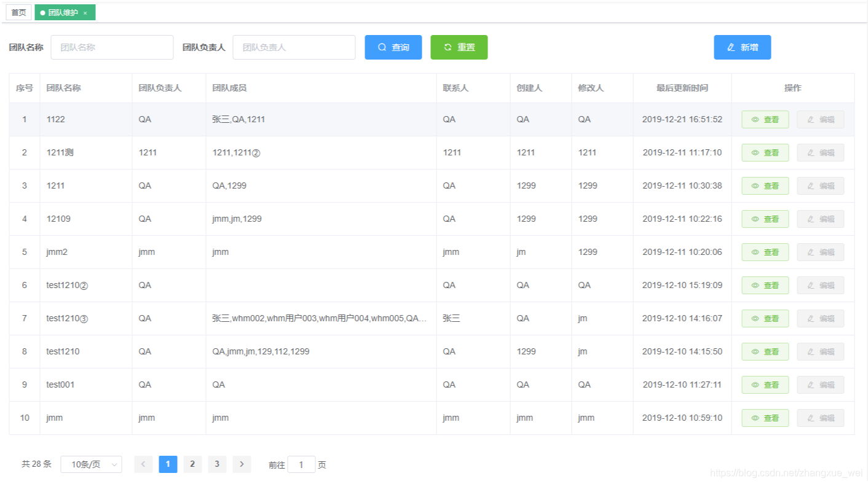This screenshot has height=484, width=868.
Task: View team jmm2 with 查看 button
Action: point(765,252)
